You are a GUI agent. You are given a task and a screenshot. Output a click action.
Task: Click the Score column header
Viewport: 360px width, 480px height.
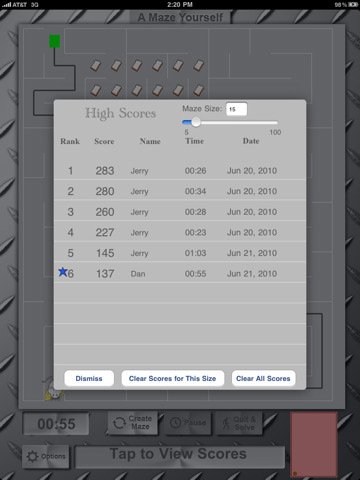[x=104, y=141]
